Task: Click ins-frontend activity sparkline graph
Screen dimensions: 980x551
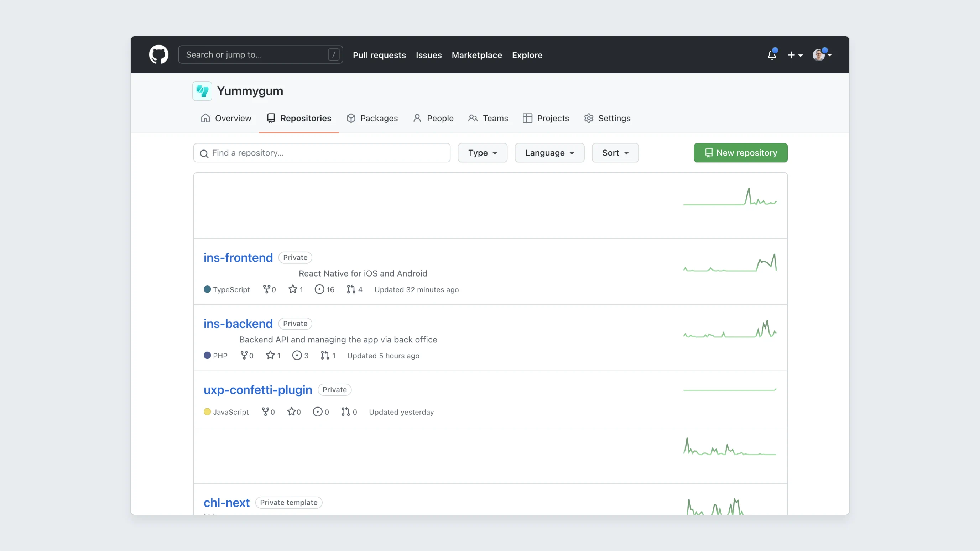Action: point(730,263)
